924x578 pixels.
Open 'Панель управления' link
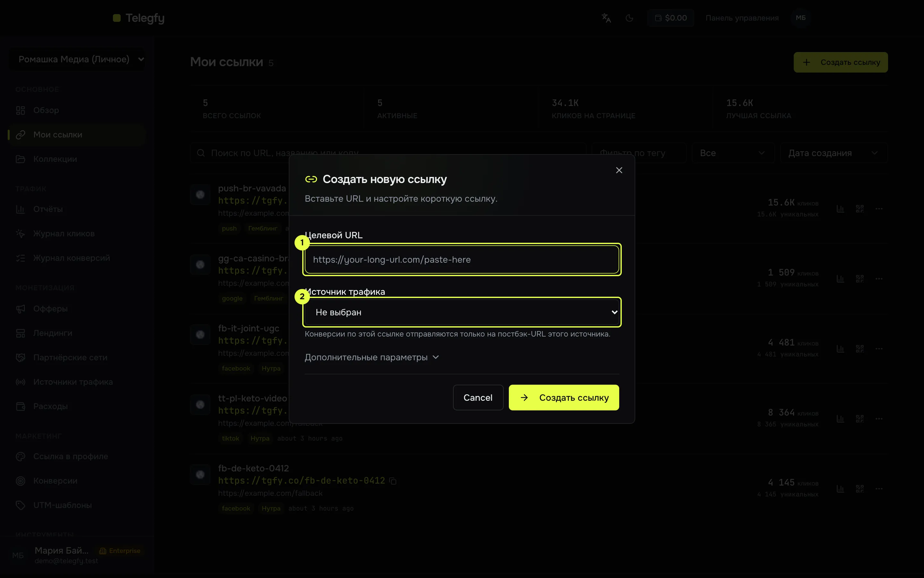point(742,18)
